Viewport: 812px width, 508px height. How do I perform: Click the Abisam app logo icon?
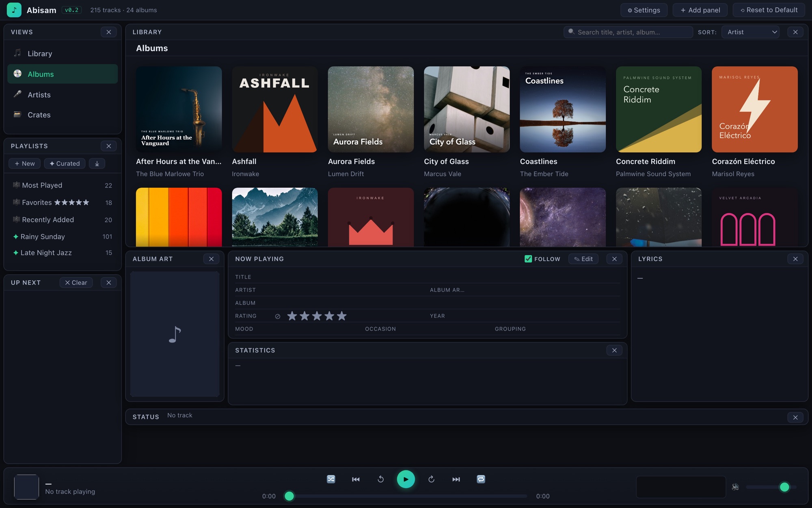14,10
